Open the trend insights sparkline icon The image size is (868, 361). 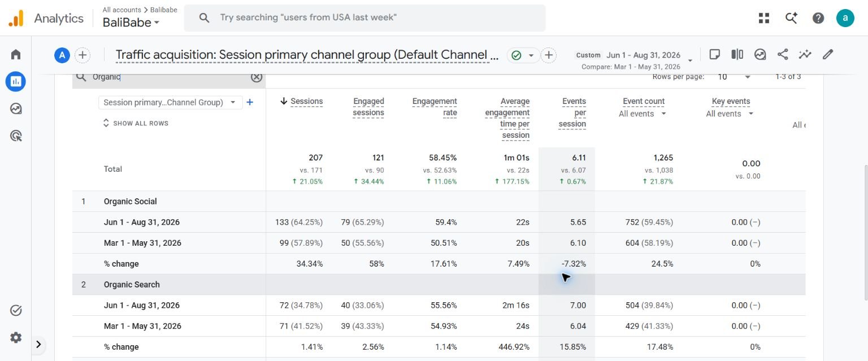pos(805,54)
